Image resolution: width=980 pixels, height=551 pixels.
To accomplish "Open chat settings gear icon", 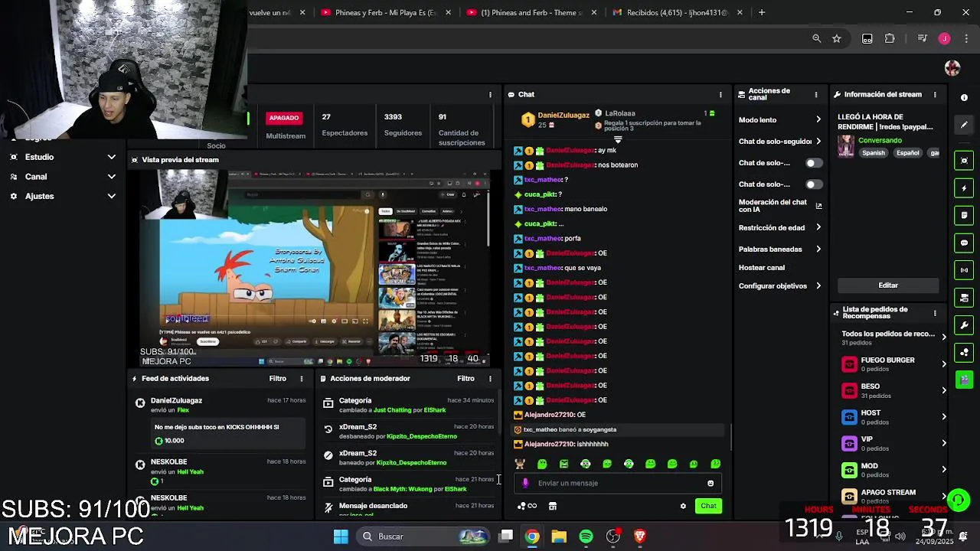I will point(683,506).
